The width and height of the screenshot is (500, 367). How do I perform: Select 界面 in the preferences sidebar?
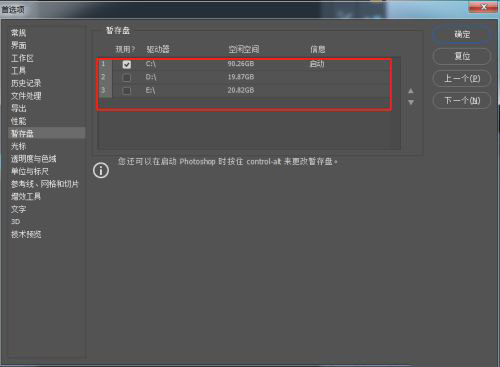click(19, 45)
